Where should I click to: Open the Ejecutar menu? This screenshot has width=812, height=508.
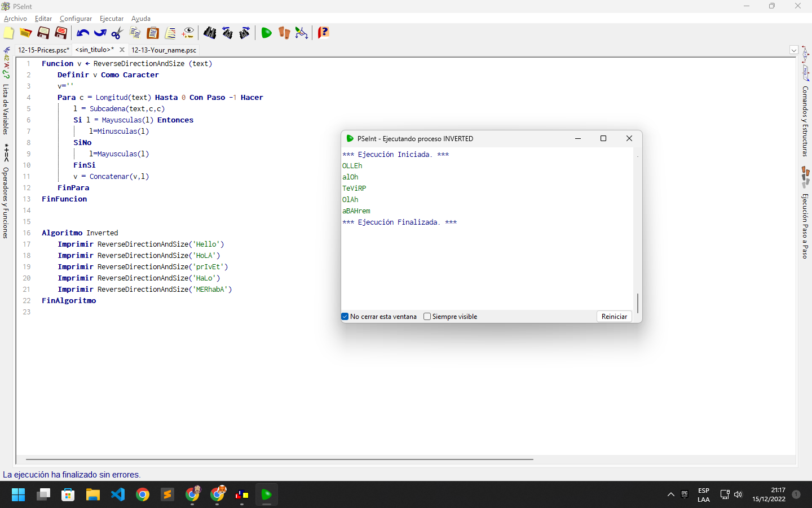pos(111,19)
